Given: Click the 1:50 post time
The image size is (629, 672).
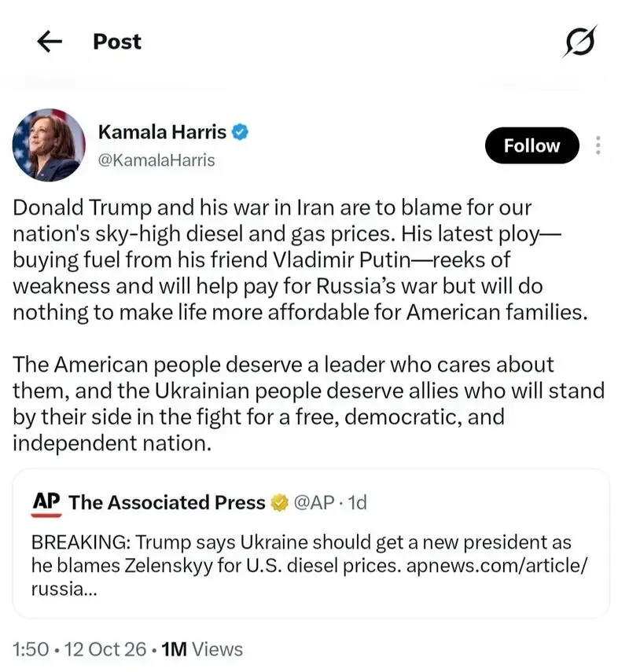Looking at the screenshot, I should tap(31, 649).
